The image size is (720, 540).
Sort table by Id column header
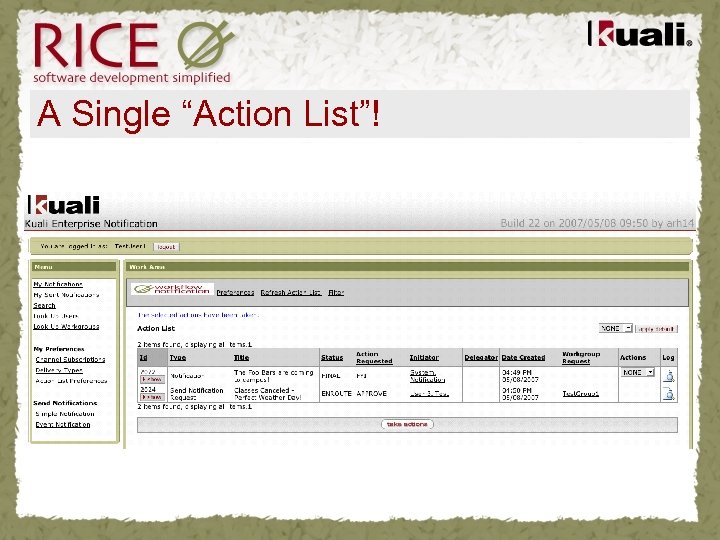[x=143, y=358]
